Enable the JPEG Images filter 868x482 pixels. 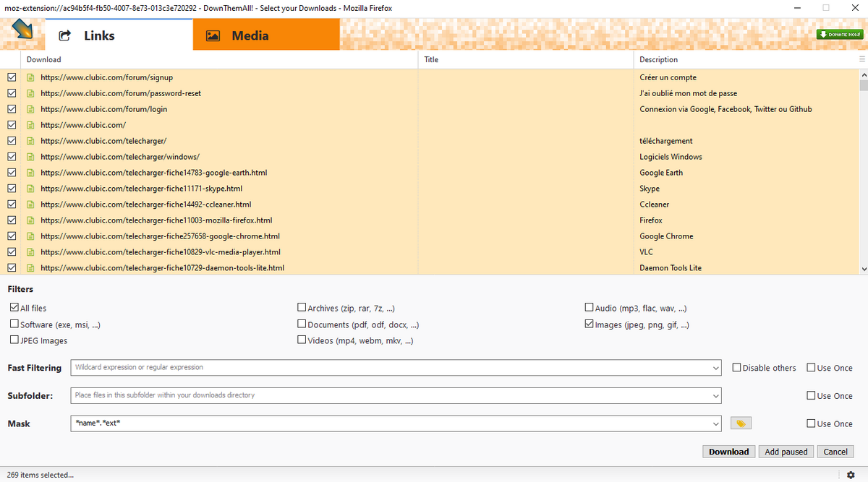[14, 340]
